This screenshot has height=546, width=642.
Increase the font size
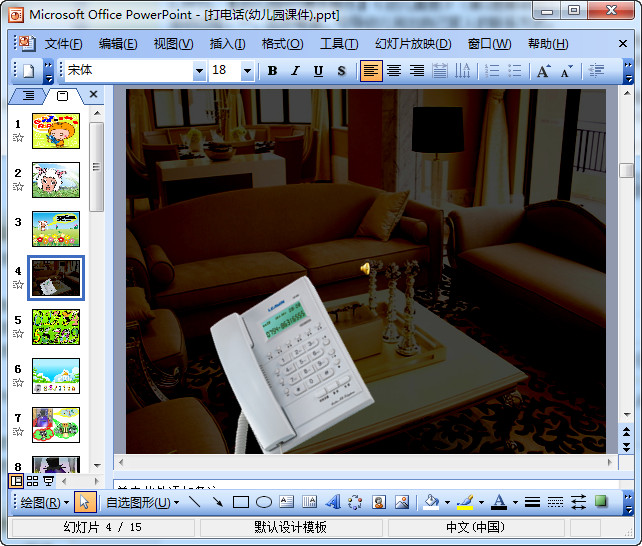544,71
